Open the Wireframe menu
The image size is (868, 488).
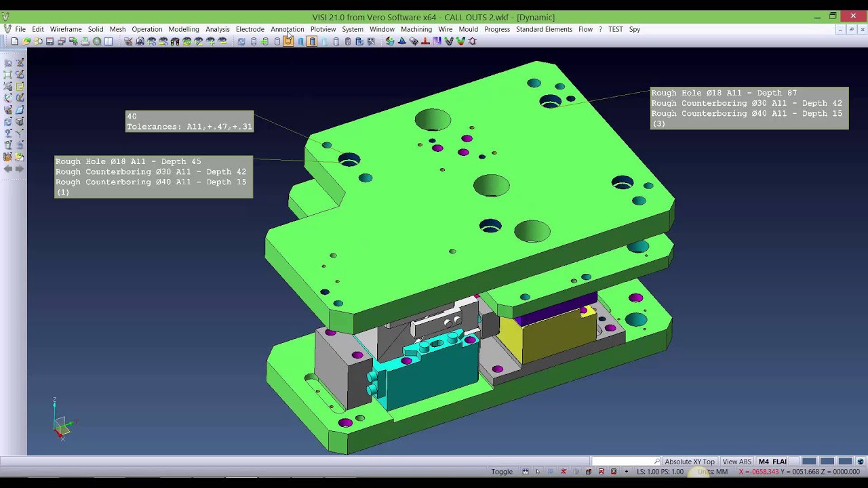tap(66, 29)
